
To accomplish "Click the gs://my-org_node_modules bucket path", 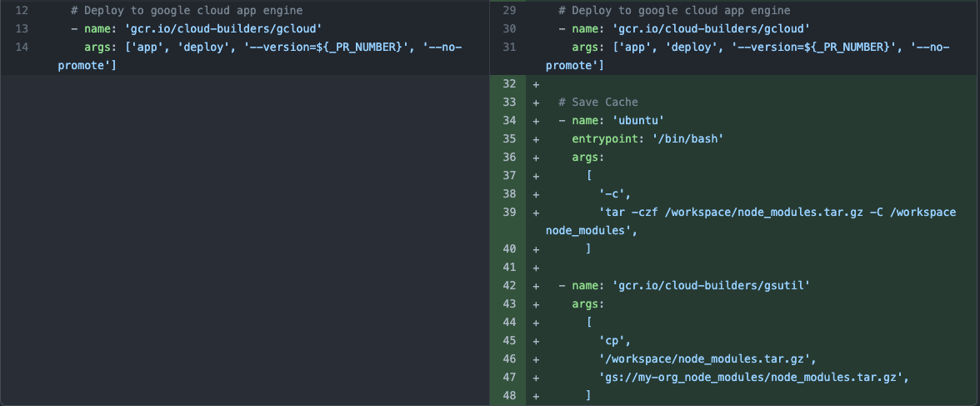I will coord(753,377).
